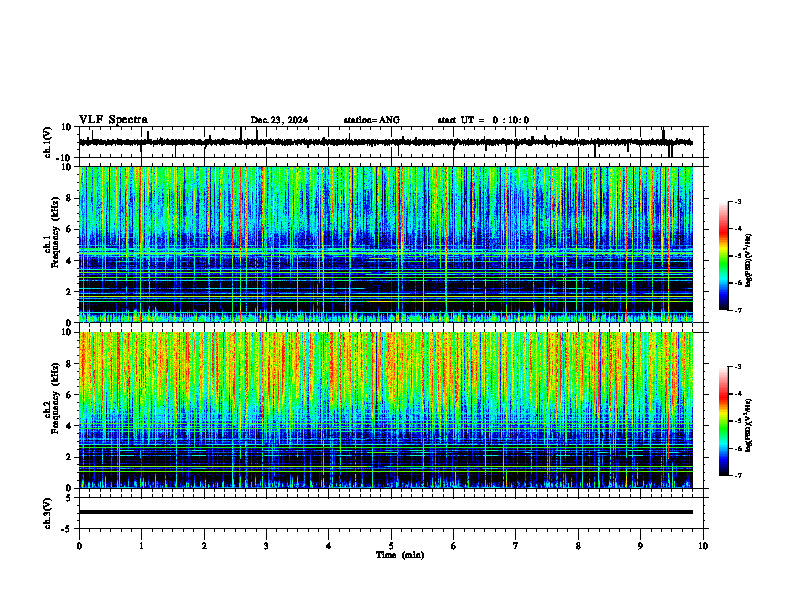
Task: Click the "-7" tick on ch.2 color bar
Action: click(738, 475)
